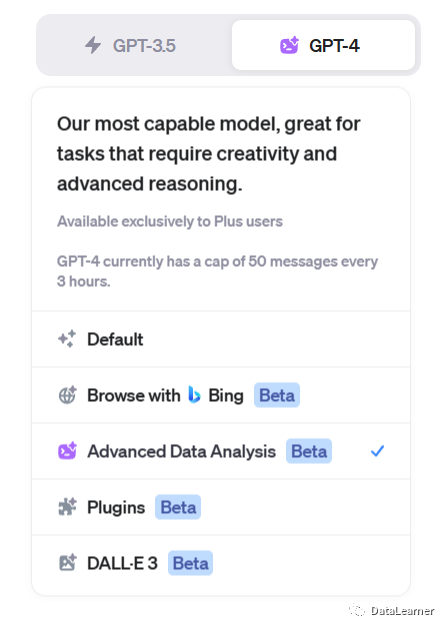Click the Beta badge beside Plugins

pos(178,507)
